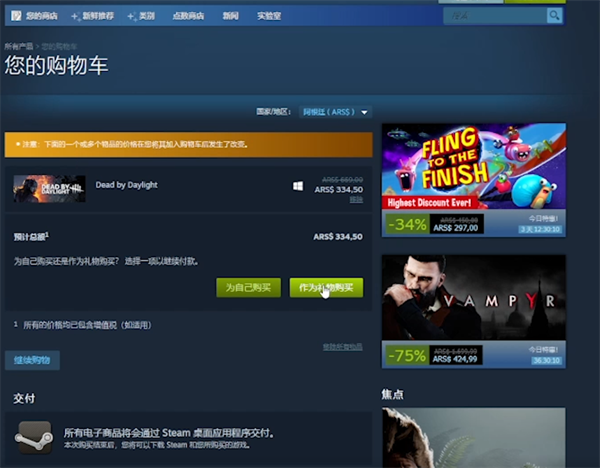Click the orange price change notice
600x468 pixels.
coord(188,145)
